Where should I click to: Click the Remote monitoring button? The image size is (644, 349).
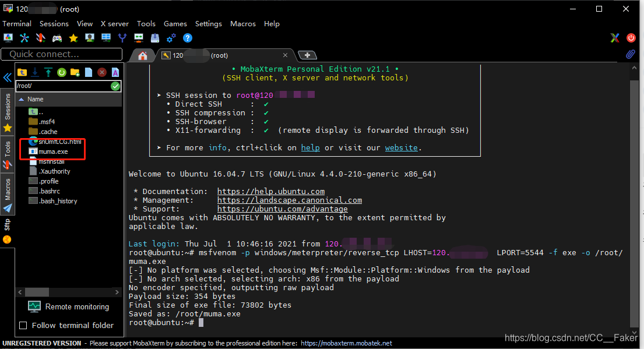tap(69, 306)
